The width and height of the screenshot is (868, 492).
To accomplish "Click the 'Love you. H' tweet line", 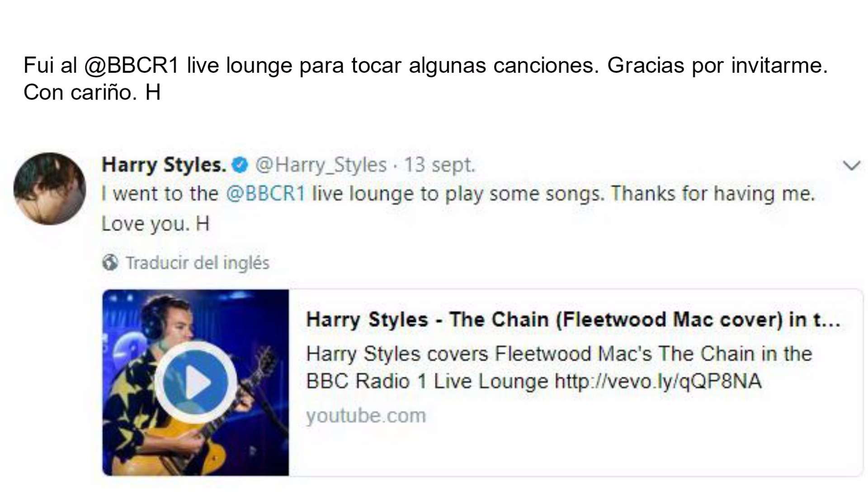I will 156,224.
